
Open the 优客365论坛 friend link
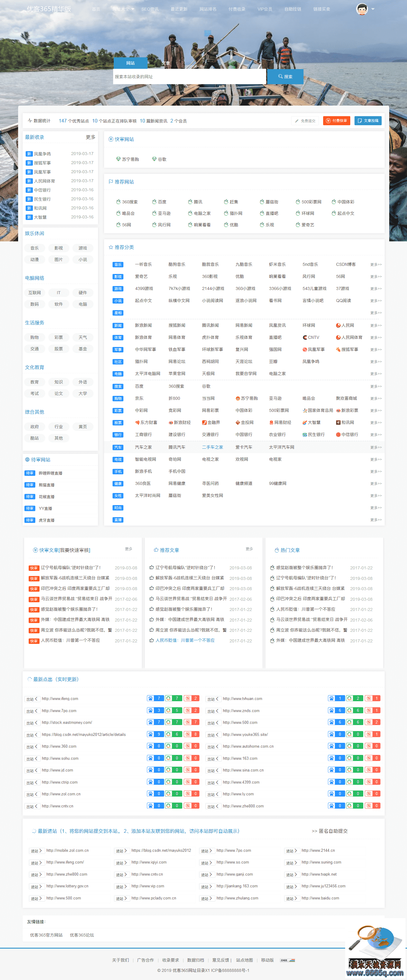(82, 935)
